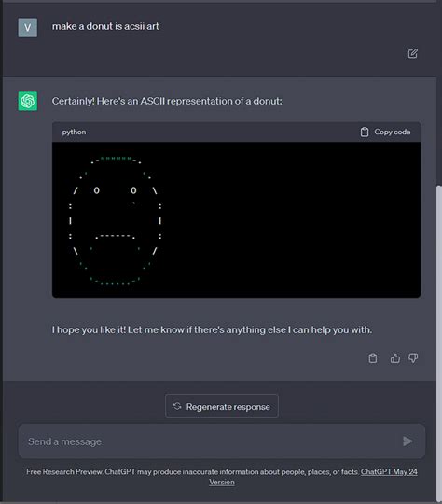
Task: Click the ChatGPT logo avatar
Action: (28, 101)
